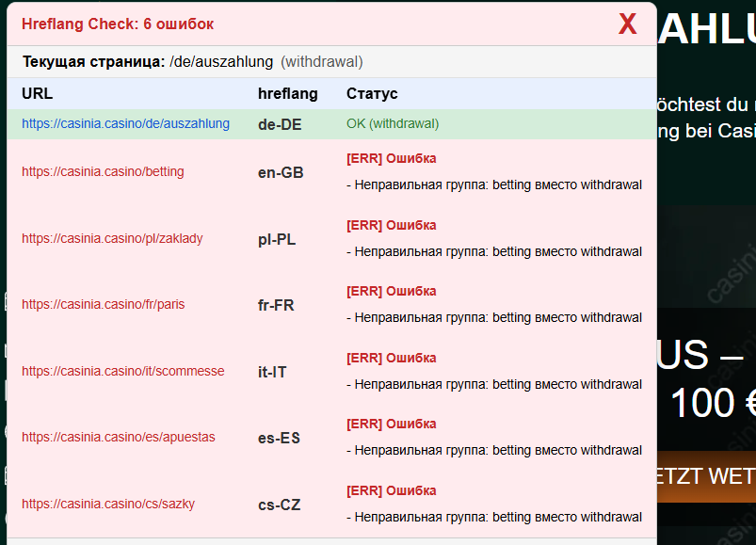
Task: Click the /de/auszahlung current page path
Action: (221, 62)
